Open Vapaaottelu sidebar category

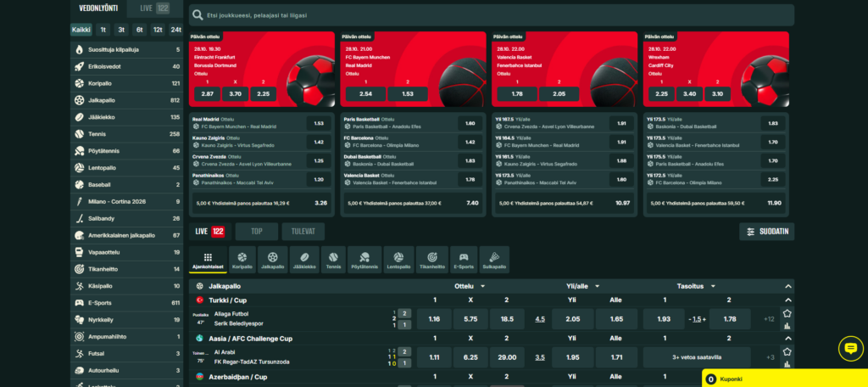127,252
